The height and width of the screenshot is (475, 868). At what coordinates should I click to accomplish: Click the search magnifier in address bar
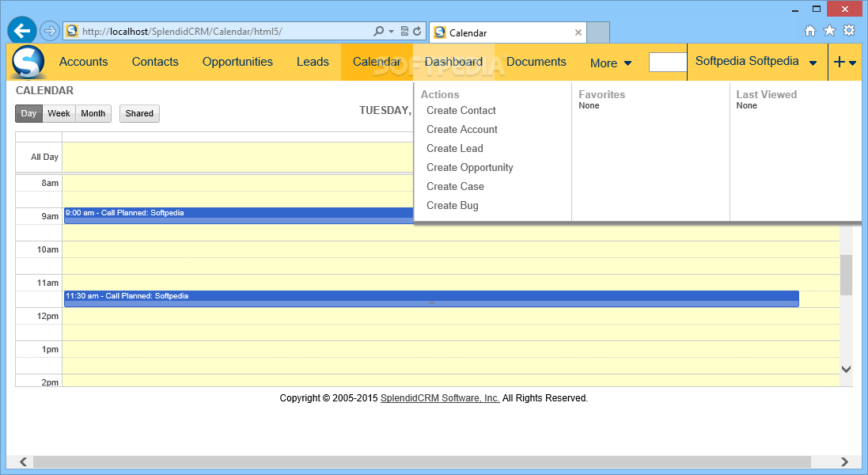click(379, 32)
